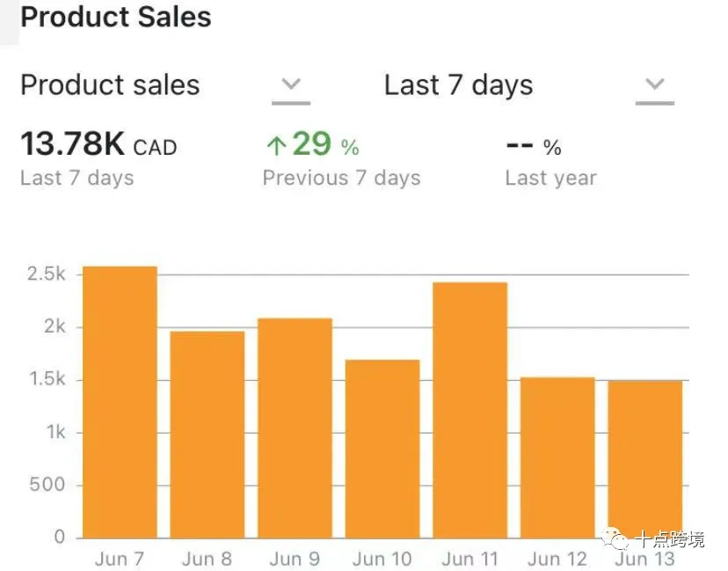This screenshot has height=571, width=728.
Task: Click the Last year percentage placeholder
Action: (x=534, y=147)
